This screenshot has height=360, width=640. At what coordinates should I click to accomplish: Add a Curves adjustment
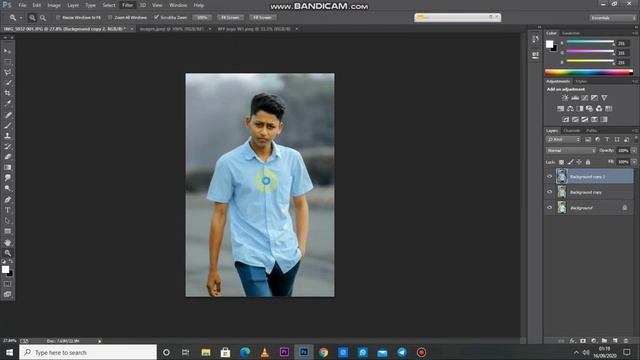click(x=584, y=98)
